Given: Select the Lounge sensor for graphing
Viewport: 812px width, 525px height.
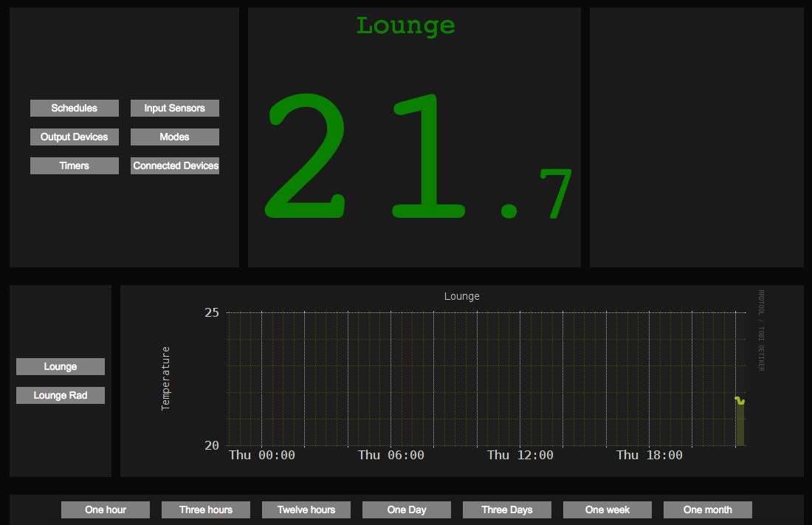Looking at the screenshot, I should [60, 366].
